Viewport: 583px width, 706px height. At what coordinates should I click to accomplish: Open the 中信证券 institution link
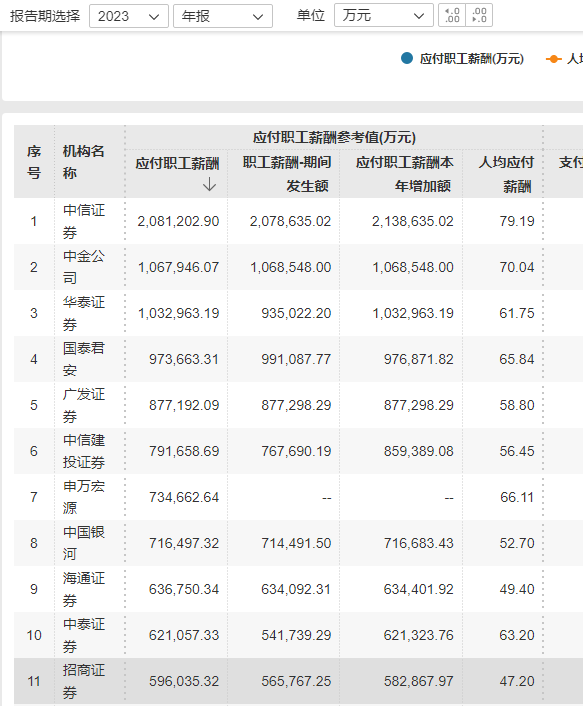coord(84,221)
